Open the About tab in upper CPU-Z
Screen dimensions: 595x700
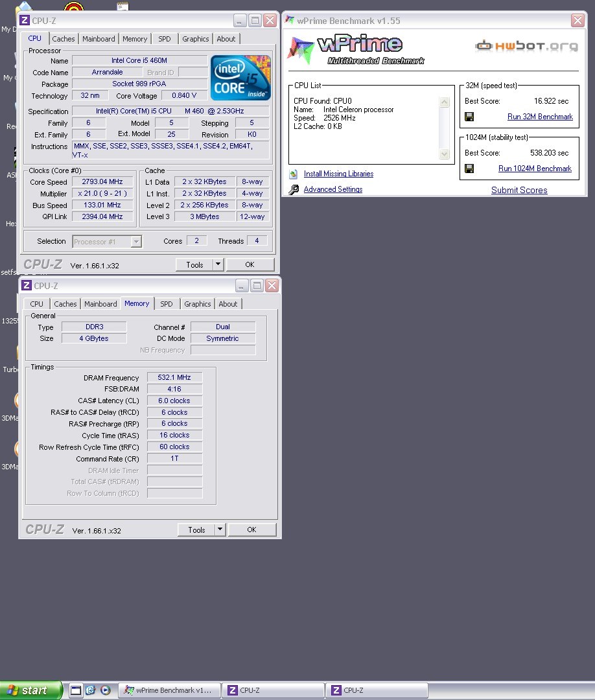click(x=226, y=39)
